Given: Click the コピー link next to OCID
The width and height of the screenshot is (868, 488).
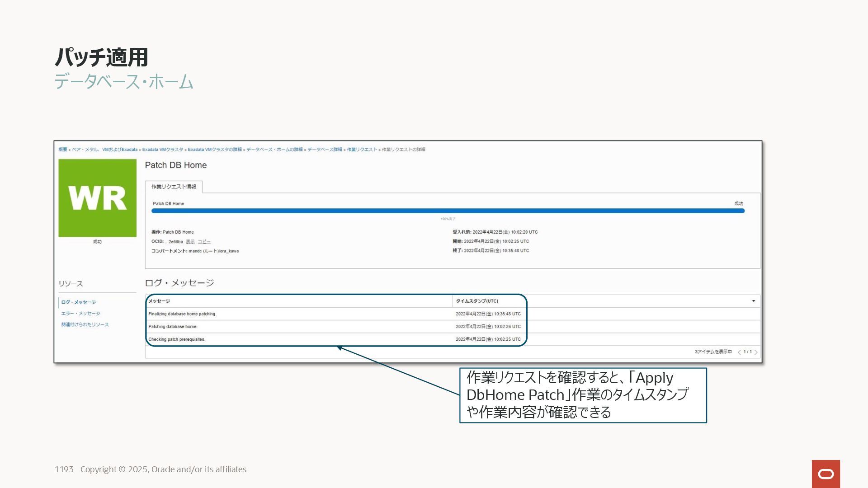Looking at the screenshot, I should pyautogui.click(x=204, y=242).
